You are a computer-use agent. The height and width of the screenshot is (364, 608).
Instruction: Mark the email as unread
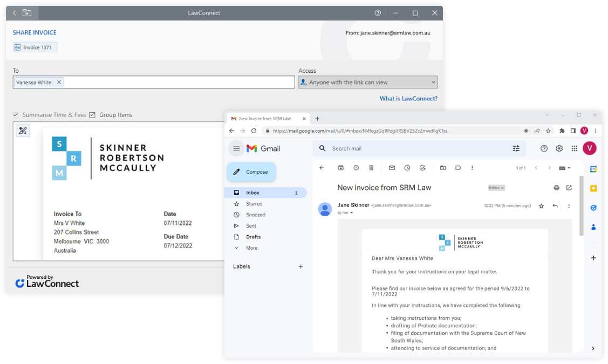click(x=392, y=168)
